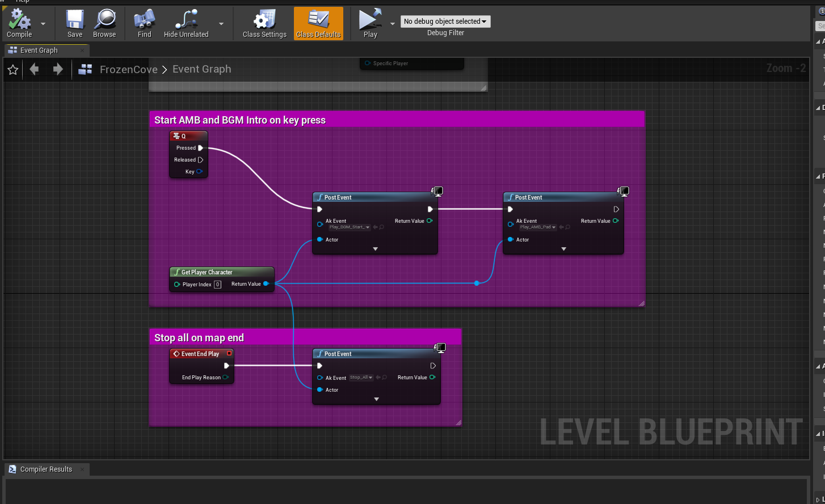Viewport: 825px width, 504px height.
Task: Click the Released exec pin on Q node
Action: tap(200, 160)
